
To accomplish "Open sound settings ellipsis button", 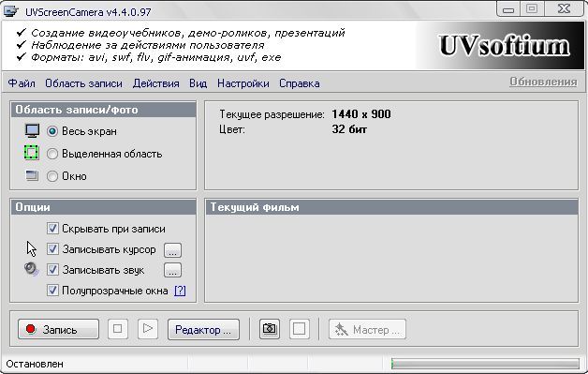I will tap(172, 270).
